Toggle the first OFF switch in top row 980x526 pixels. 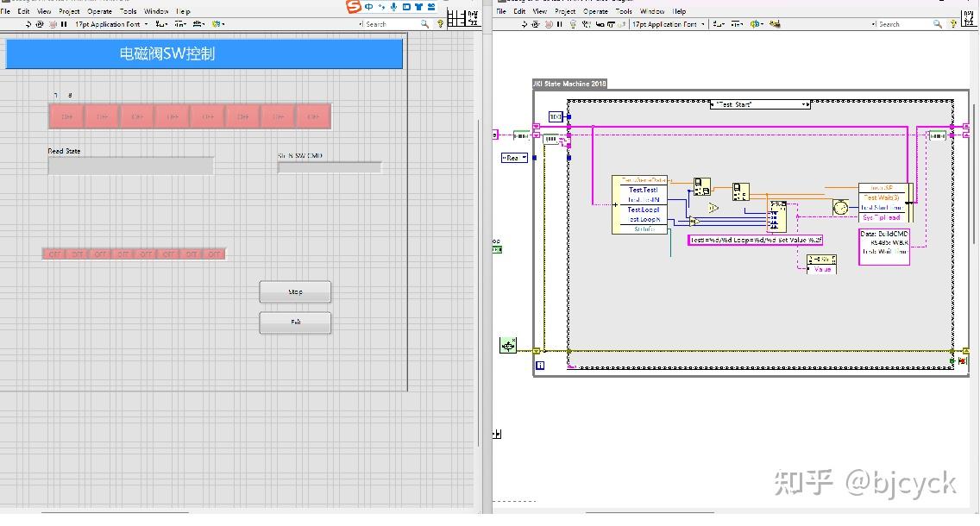pos(66,116)
